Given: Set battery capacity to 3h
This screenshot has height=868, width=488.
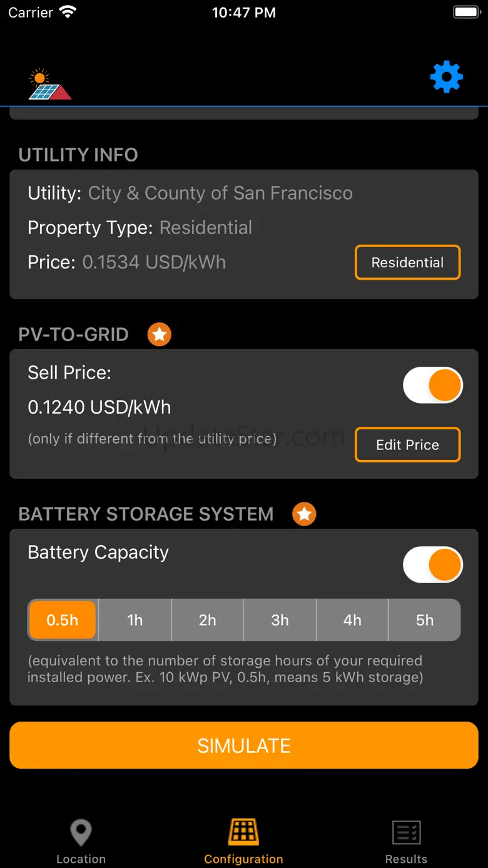Looking at the screenshot, I should (280, 620).
